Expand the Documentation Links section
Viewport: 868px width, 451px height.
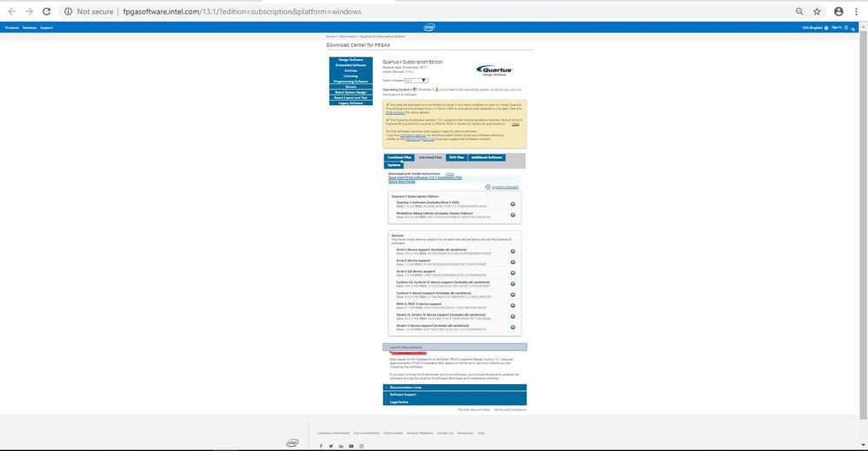(x=454, y=388)
